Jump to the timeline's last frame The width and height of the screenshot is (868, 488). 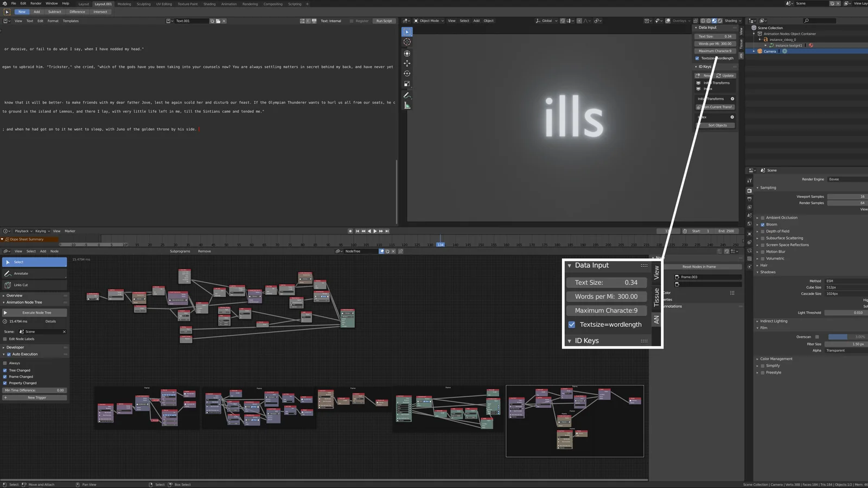[386, 231]
